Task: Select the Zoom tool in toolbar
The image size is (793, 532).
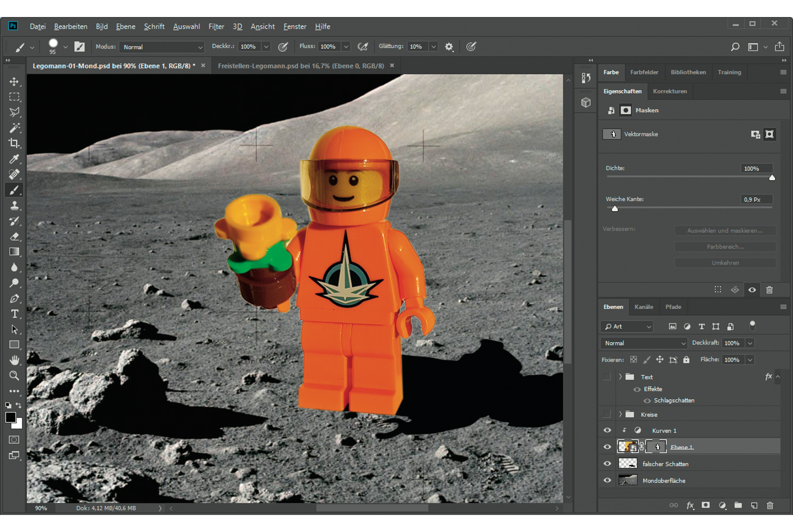Action: point(14,375)
